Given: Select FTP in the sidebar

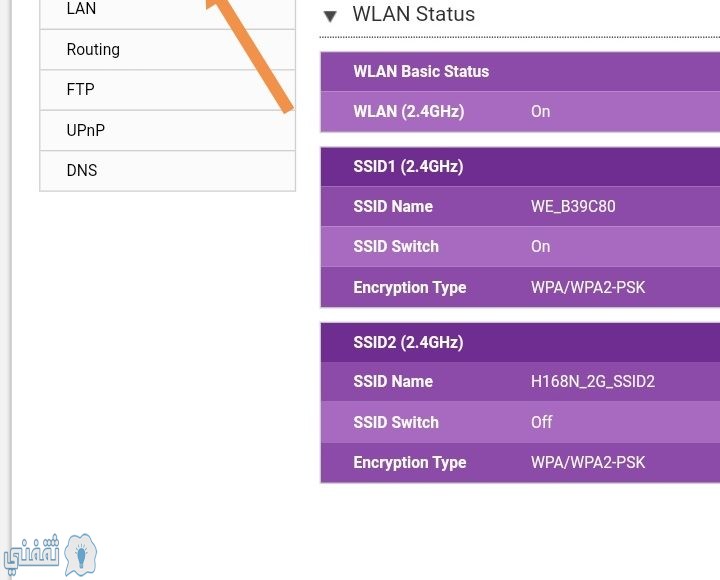Looking at the screenshot, I should click(168, 90).
